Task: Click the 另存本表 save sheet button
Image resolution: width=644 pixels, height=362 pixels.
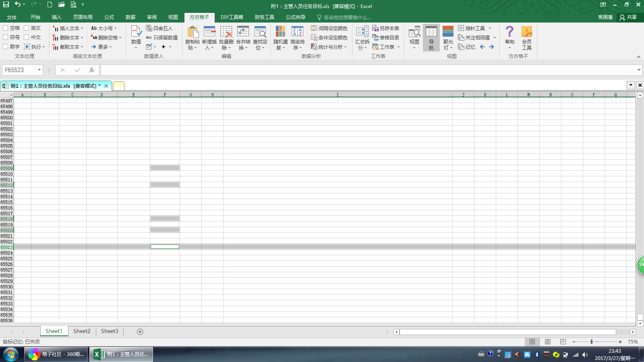Action: pos(386,29)
